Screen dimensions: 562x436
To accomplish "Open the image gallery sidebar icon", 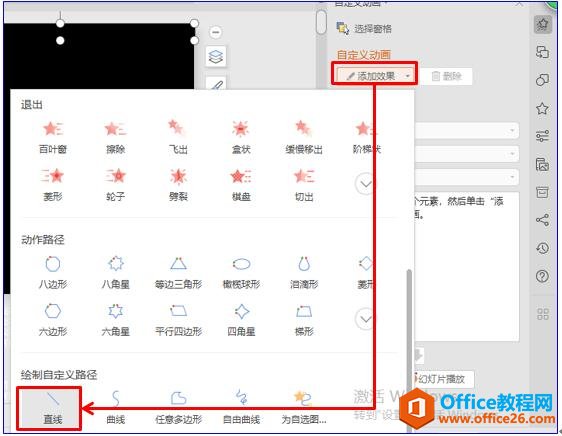I will point(542,164).
